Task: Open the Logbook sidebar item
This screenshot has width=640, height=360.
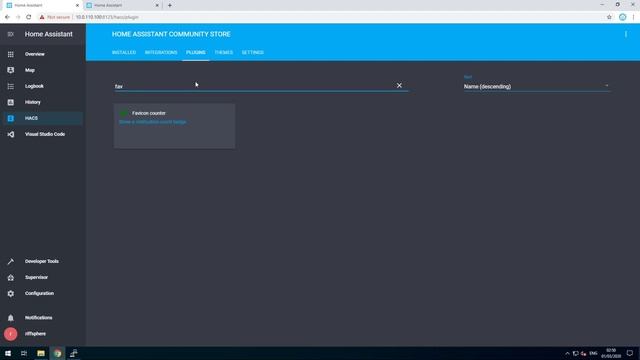Action: tap(43, 86)
